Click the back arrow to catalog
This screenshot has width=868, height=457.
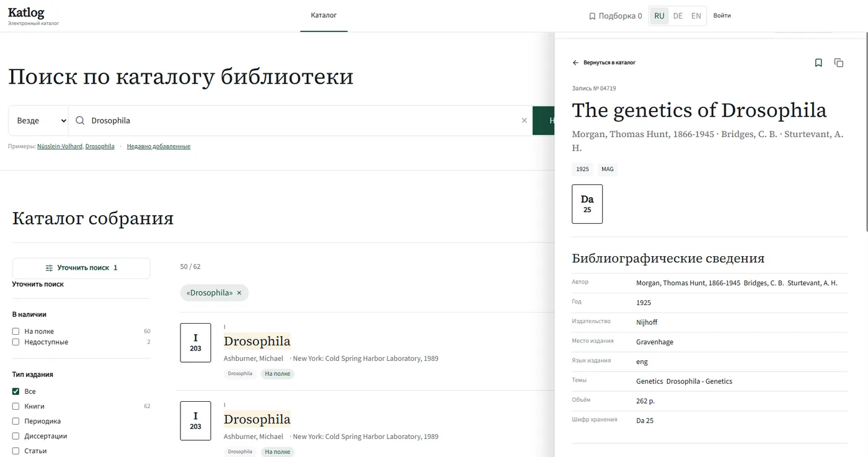575,63
